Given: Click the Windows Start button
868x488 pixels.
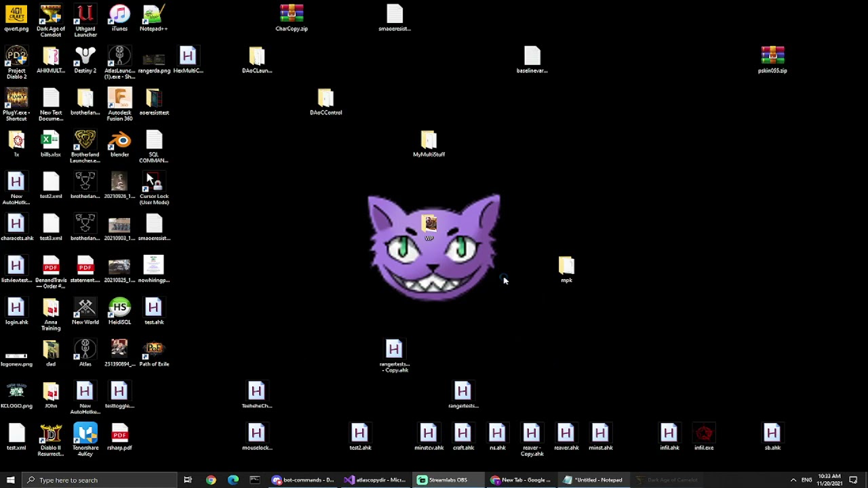Looking at the screenshot, I should [x=9, y=480].
